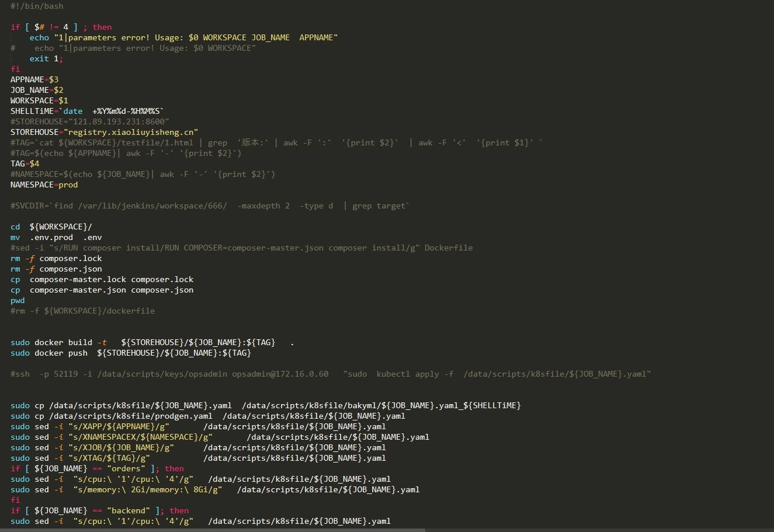Screen dimensions: 774x532
Task: Click the if JOB_NAME equals "backend" line
Action: [99, 510]
